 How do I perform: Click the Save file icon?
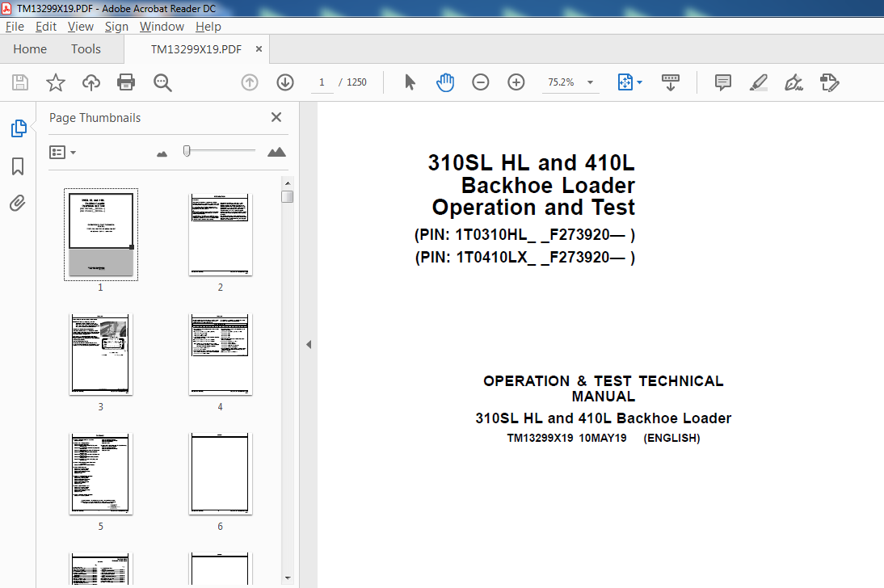point(20,82)
